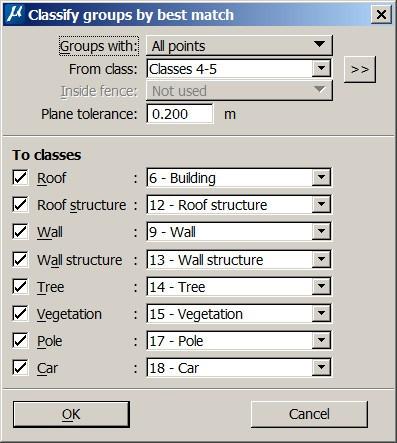
Task: Toggle the Roof checkbox
Action: 20,177
